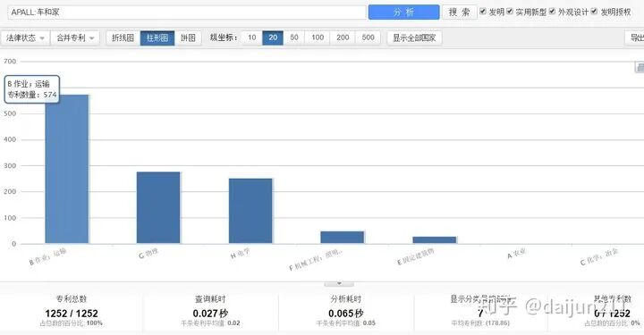Set vertical axis count to 200
Screen dimensions: 644x335
coord(343,38)
